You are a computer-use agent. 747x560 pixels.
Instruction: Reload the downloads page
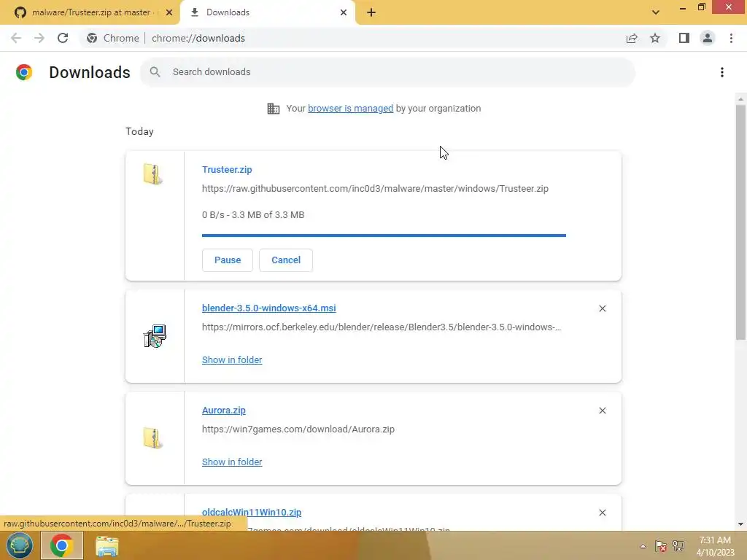(x=63, y=38)
